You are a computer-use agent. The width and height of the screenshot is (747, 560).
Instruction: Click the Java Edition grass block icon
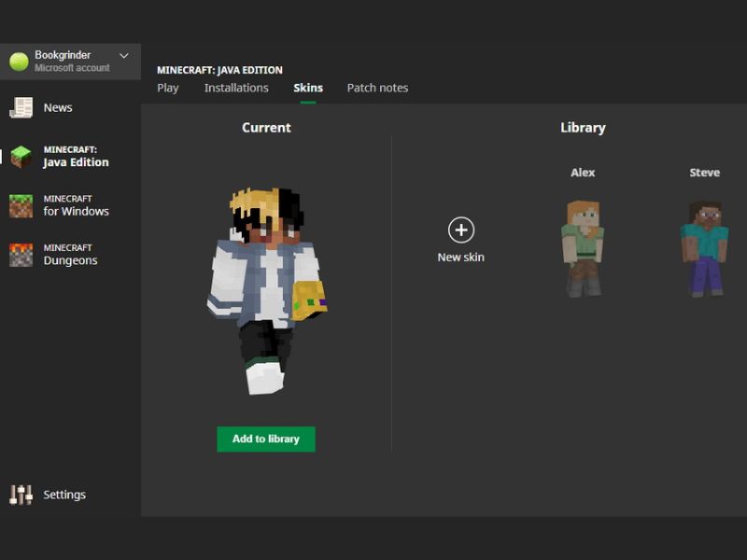point(21,157)
